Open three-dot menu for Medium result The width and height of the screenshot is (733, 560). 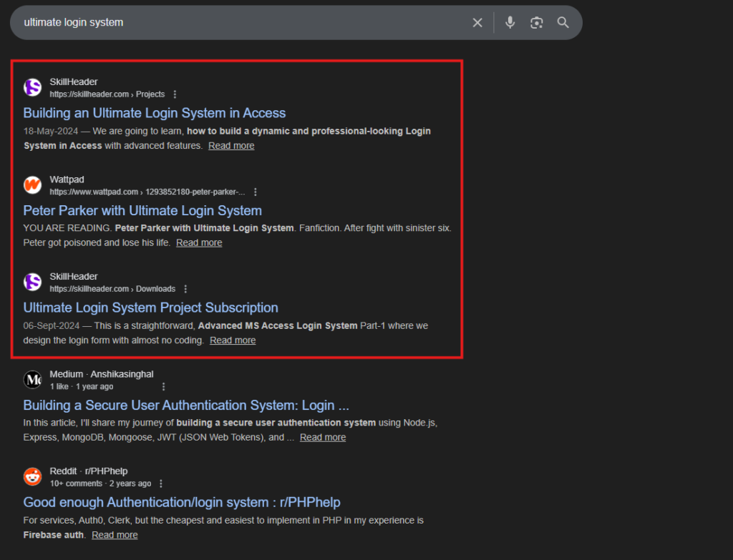[163, 386]
